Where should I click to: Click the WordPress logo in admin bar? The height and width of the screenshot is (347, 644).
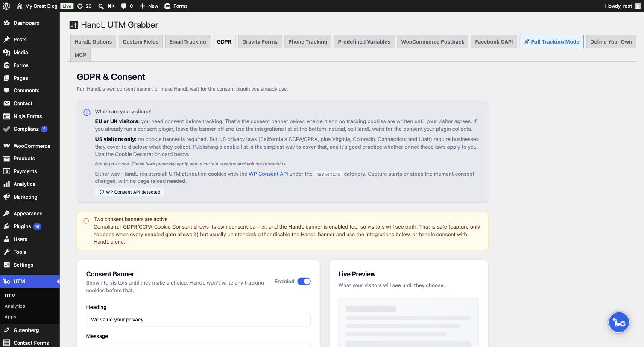(x=6, y=6)
